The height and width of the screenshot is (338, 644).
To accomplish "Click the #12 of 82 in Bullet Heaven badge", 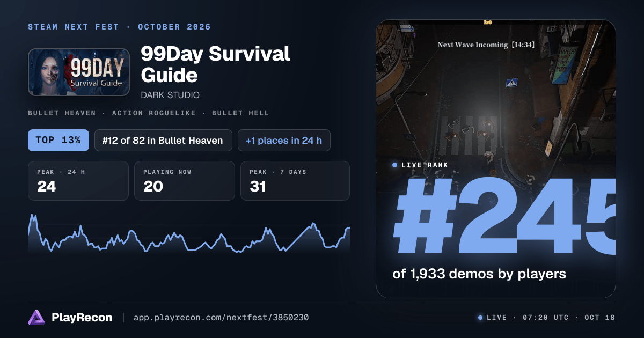I will tap(163, 141).
